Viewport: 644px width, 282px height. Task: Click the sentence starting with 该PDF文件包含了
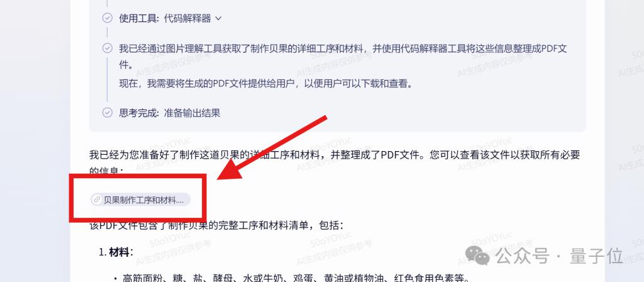point(216,225)
